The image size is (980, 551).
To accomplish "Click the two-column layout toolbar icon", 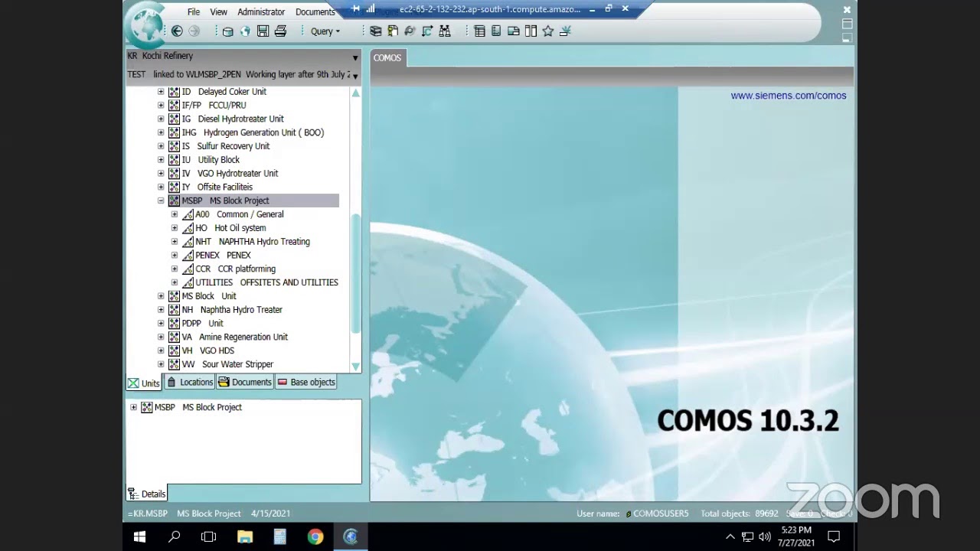I will click(531, 31).
